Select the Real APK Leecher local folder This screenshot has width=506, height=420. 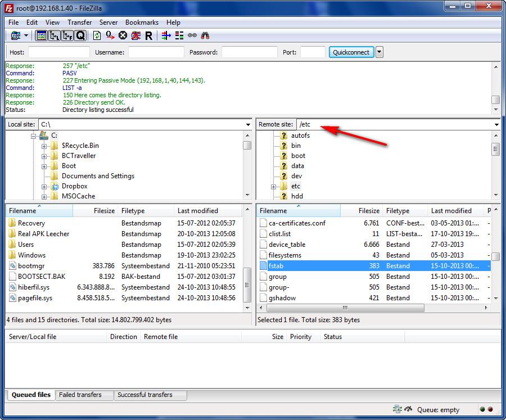click(x=124, y=234)
